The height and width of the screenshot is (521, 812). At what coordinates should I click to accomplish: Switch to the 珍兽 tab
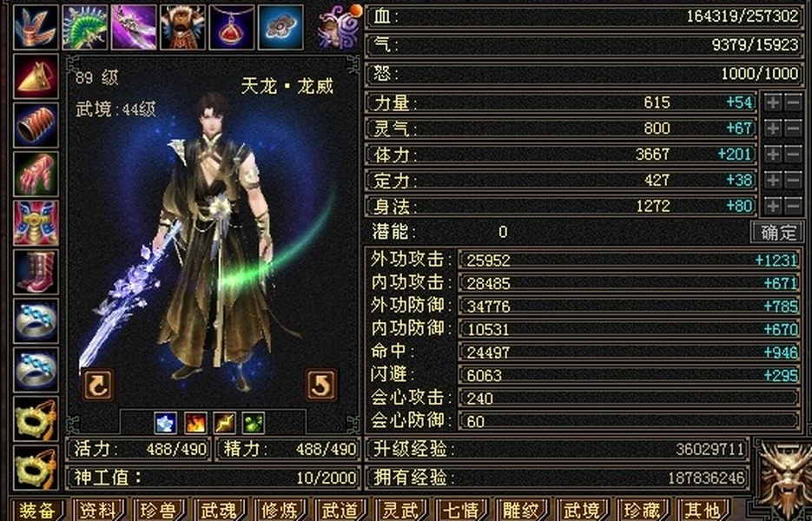click(x=158, y=510)
